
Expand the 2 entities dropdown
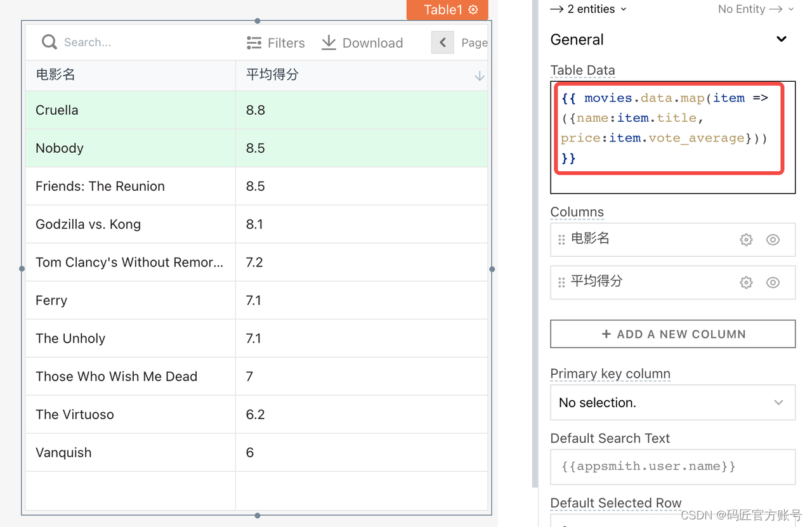pyautogui.click(x=589, y=9)
